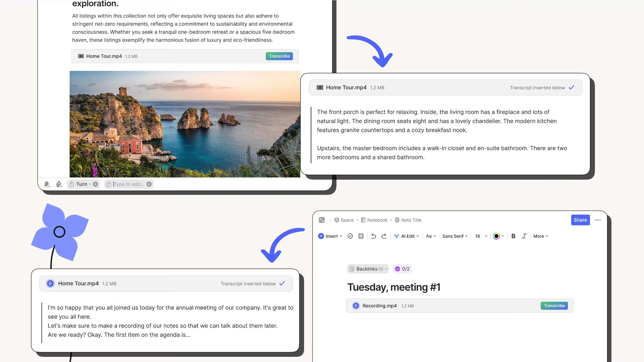Click film icon in the porch transcript card
This screenshot has height=362, width=644.
[x=320, y=87]
